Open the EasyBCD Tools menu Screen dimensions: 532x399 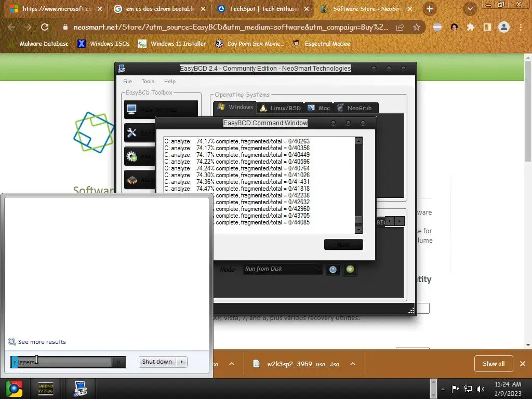[x=148, y=82]
